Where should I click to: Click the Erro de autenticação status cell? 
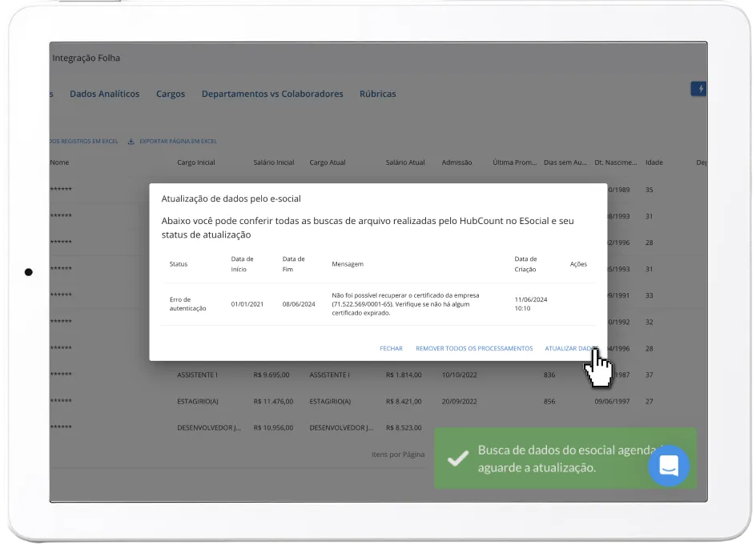[187, 304]
